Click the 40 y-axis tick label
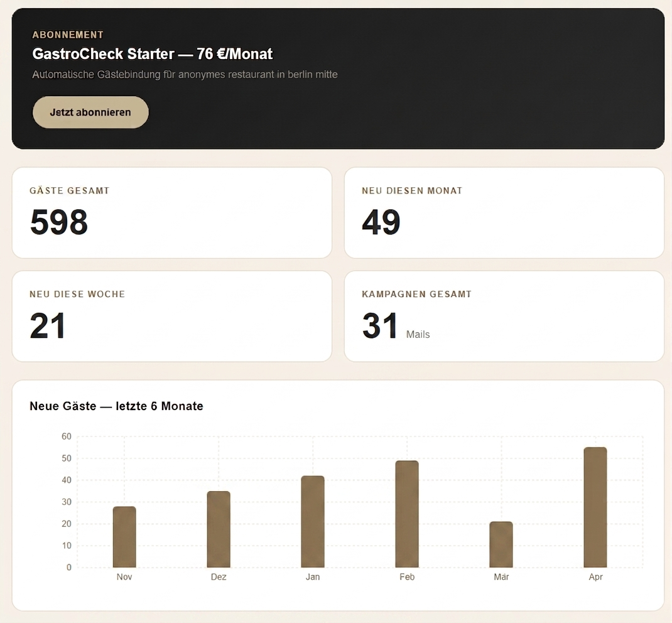Image resolution: width=672 pixels, height=623 pixels. 67,480
